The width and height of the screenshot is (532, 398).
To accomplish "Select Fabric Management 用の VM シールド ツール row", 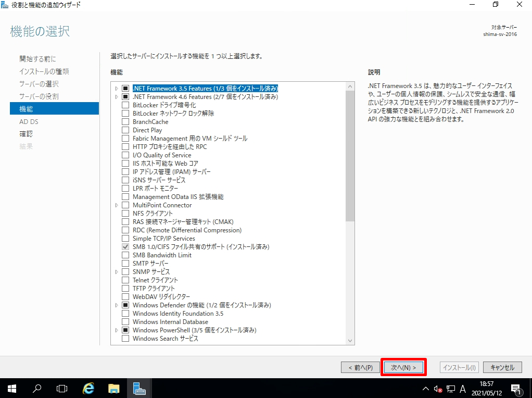I will (x=190, y=139).
